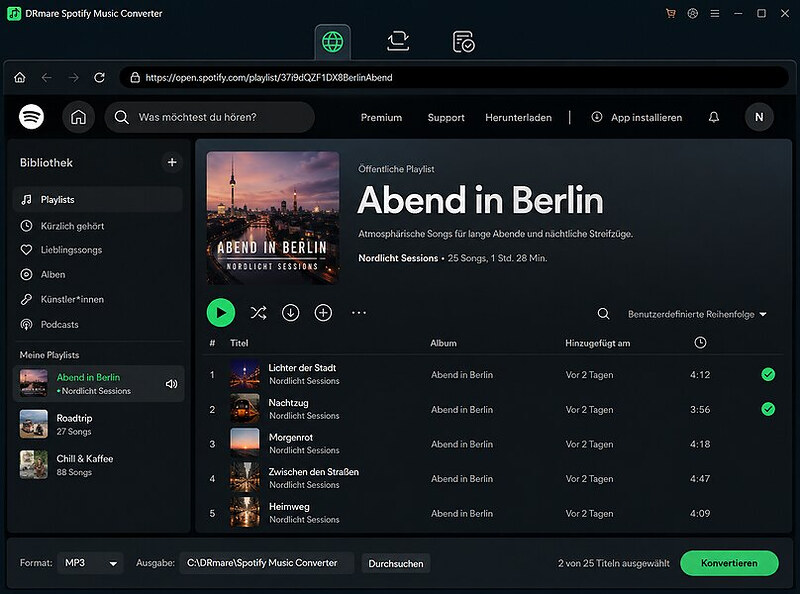The width and height of the screenshot is (800, 594).
Task: Select Alben in the sidebar
Action: pyautogui.click(x=97, y=275)
